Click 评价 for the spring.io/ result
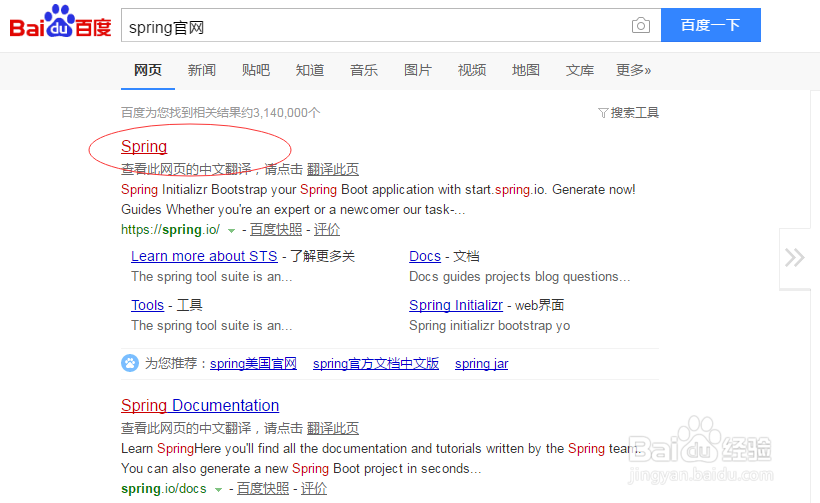This screenshot has width=820, height=503. tap(327, 230)
